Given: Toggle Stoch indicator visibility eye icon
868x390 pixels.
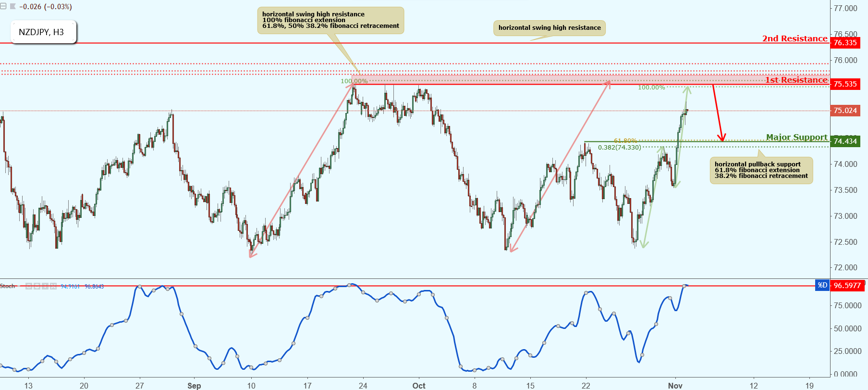Looking at the screenshot, I should (29, 286).
